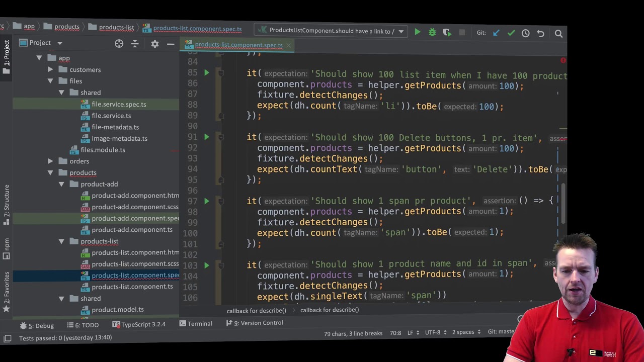This screenshot has width=644, height=362.
Task: Click the app breadcrumb in navigation bar
Action: [24, 27]
